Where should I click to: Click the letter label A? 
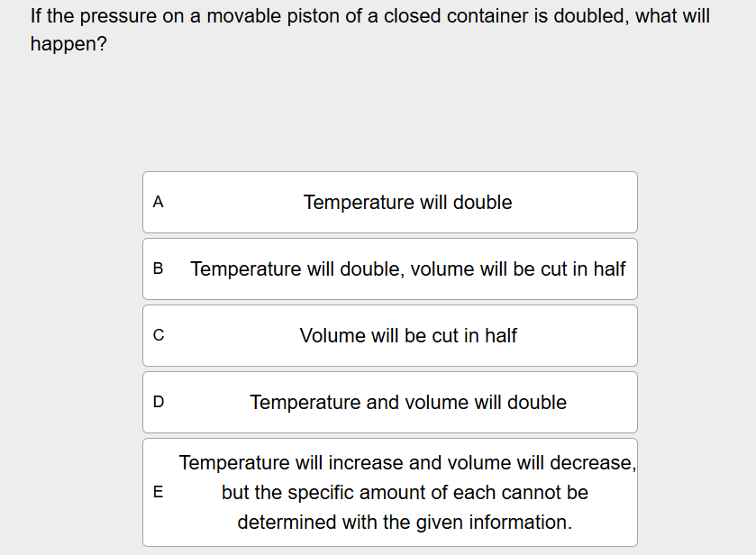coord(158,202)
